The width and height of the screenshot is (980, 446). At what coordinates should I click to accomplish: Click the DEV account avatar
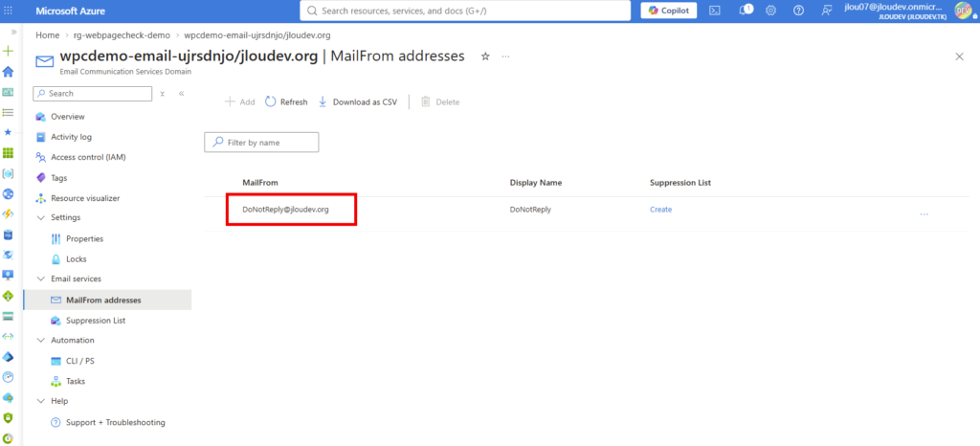click(x=963, y=10)
